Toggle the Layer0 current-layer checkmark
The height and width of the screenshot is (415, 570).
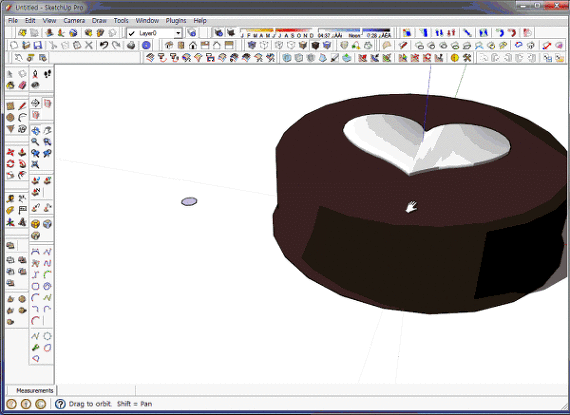coord(132,33)
